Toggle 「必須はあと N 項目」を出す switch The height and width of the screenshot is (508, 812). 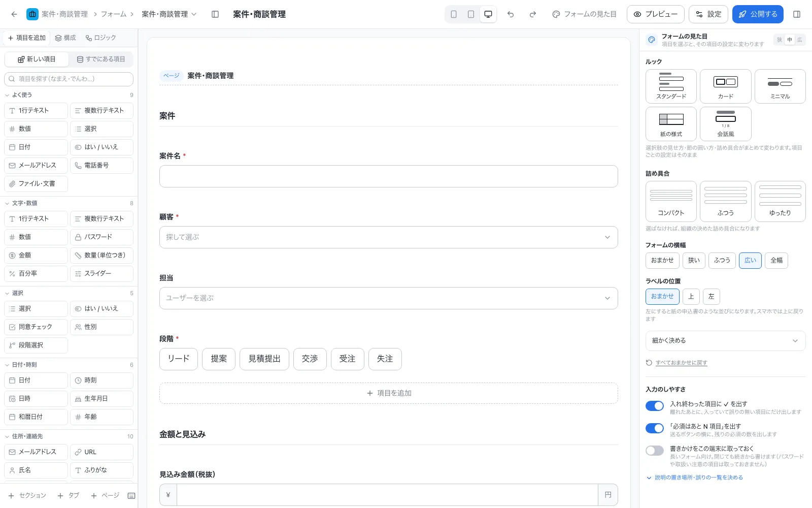[x=655, y=428]
